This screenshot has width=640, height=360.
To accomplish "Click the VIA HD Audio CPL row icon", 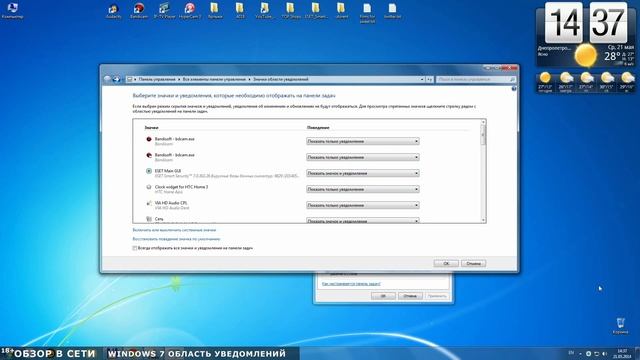I will coord(149,203).
